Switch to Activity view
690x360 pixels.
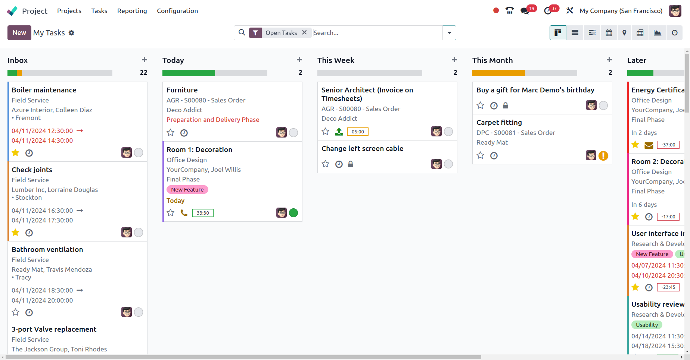(674, 33)
